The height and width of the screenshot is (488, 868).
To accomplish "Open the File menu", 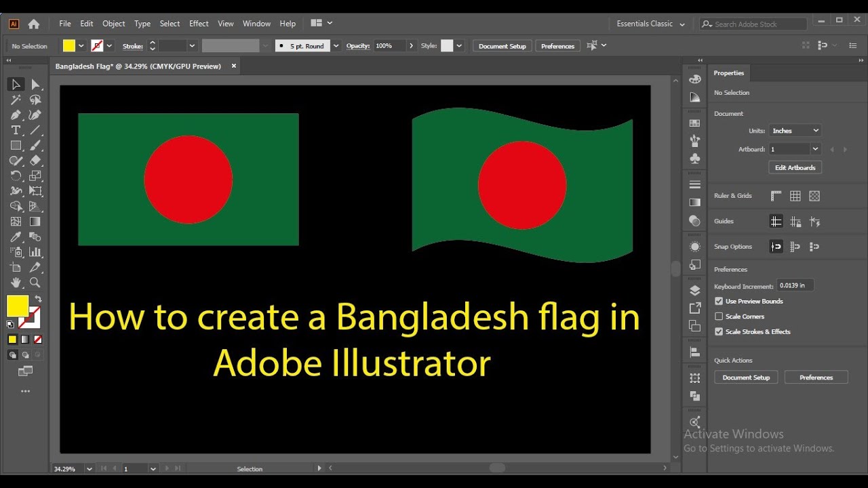I will [x=65, y=24].
